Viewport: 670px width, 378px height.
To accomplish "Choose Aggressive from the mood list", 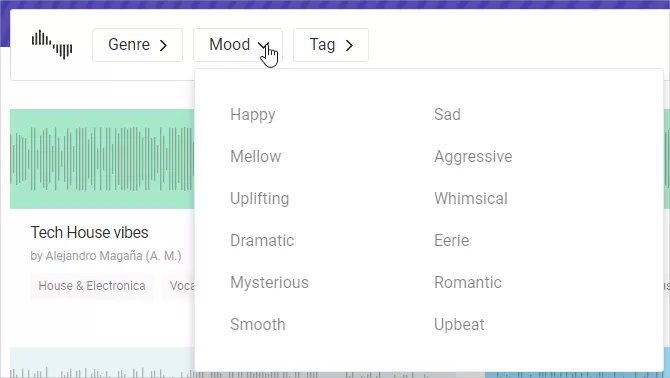I will point(473,156).
